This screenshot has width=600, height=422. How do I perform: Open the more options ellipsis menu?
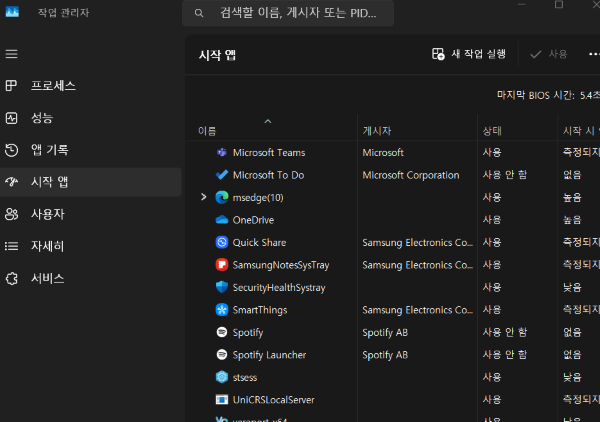click(594, 54)
